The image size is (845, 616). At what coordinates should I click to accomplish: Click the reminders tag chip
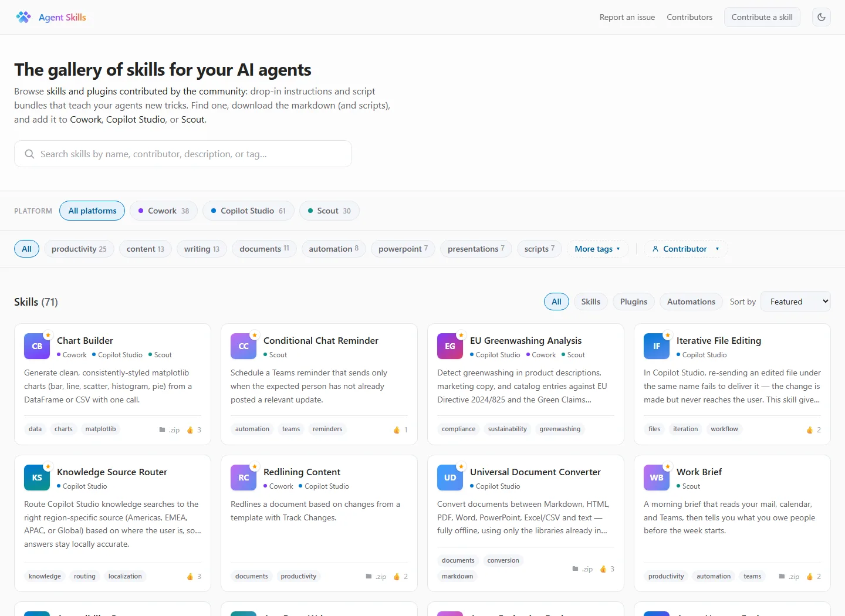(x=327, y=429)
